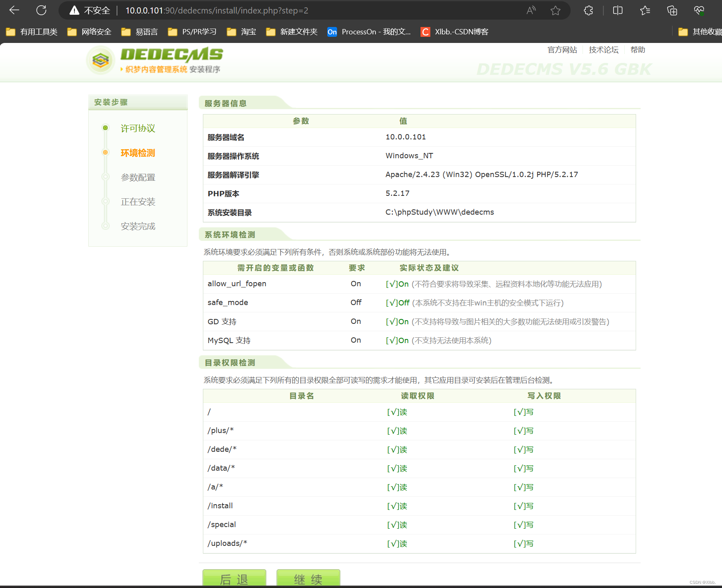This screenshot has width=722, height=588.
Task: Open the 新建文件夹 bookmark folder
Action: click(292, 32)
